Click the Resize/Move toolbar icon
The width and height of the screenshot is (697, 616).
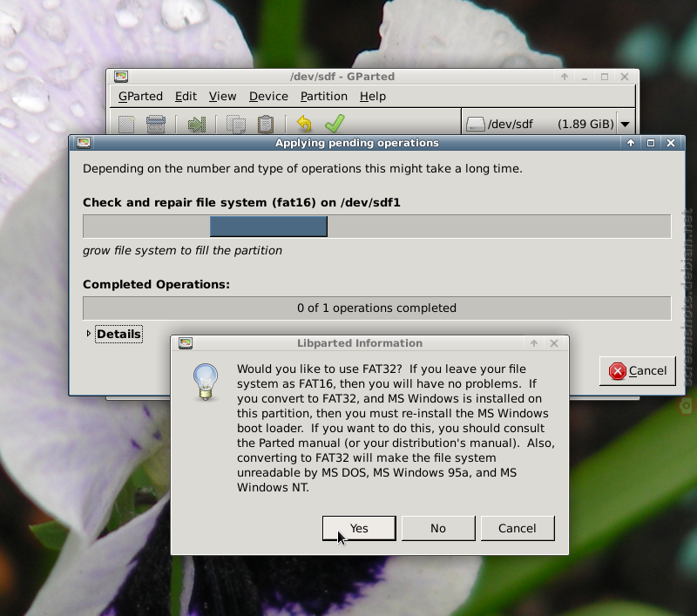click(x=197, y=124)
